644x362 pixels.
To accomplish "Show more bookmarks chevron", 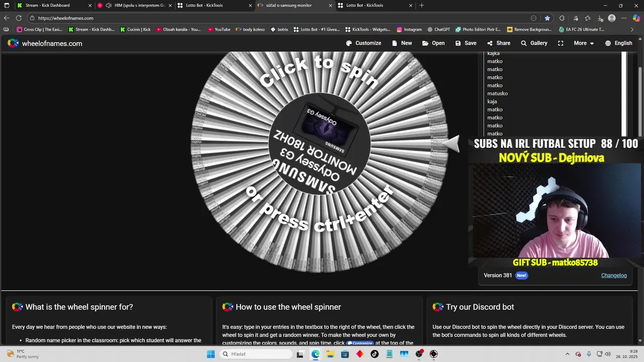I will (632, 30).
